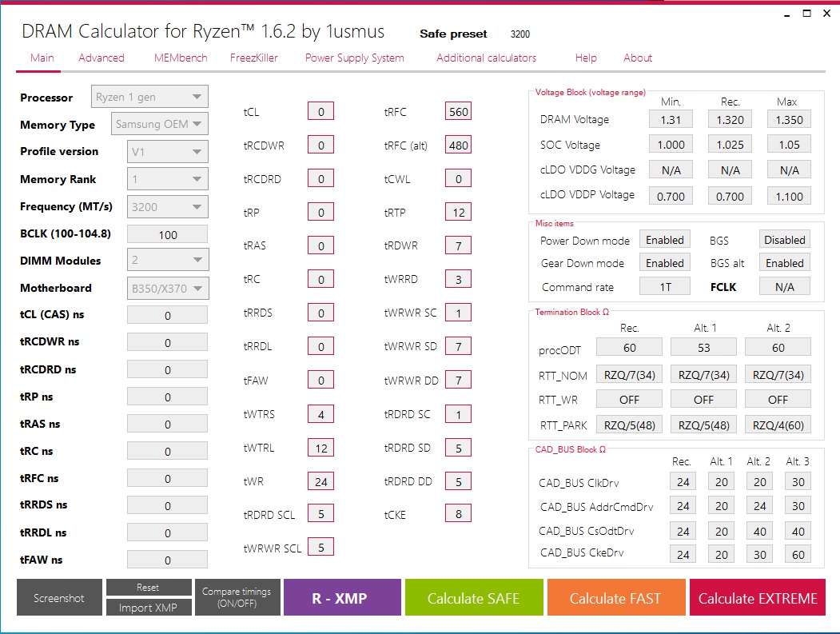Click the Screenshot button
840x634 pixels.
click(x=59, y=597)
